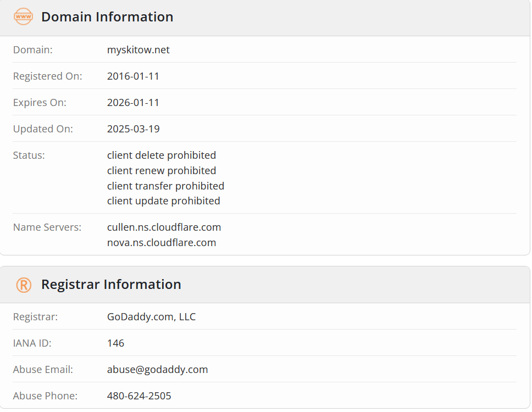Click the cullen.ns.cloudflare.com name server
The width and height of the screenshot is (532, 412).
pos(164,227)
